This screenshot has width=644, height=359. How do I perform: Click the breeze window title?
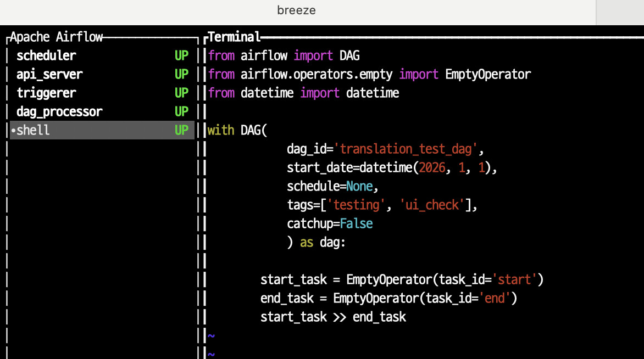point(296,10)
